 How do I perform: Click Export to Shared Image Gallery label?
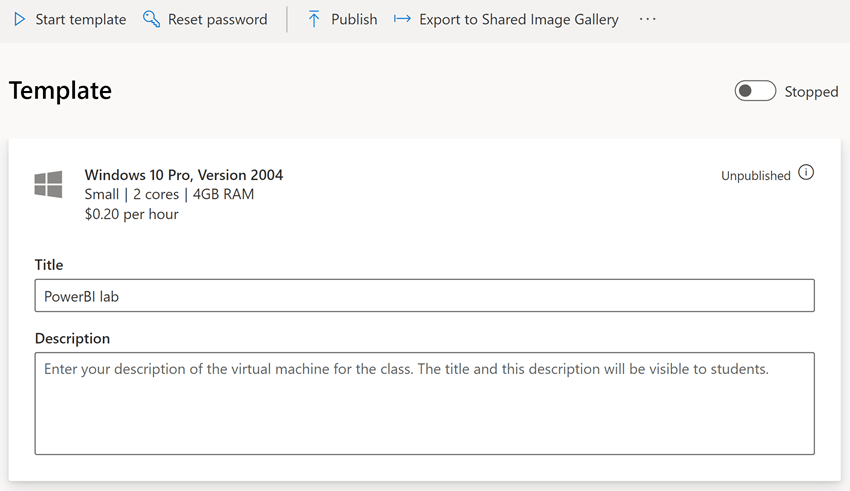(519, 20)
